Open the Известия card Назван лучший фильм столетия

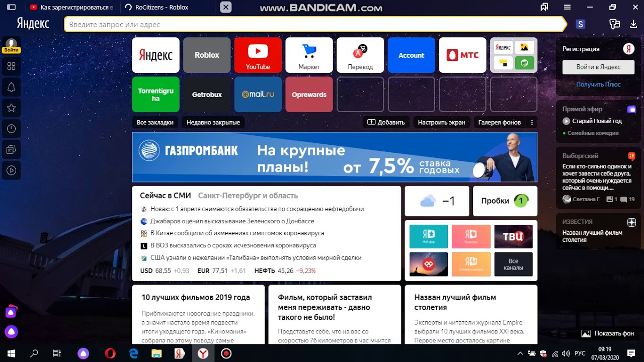click(x=598, y=230)
